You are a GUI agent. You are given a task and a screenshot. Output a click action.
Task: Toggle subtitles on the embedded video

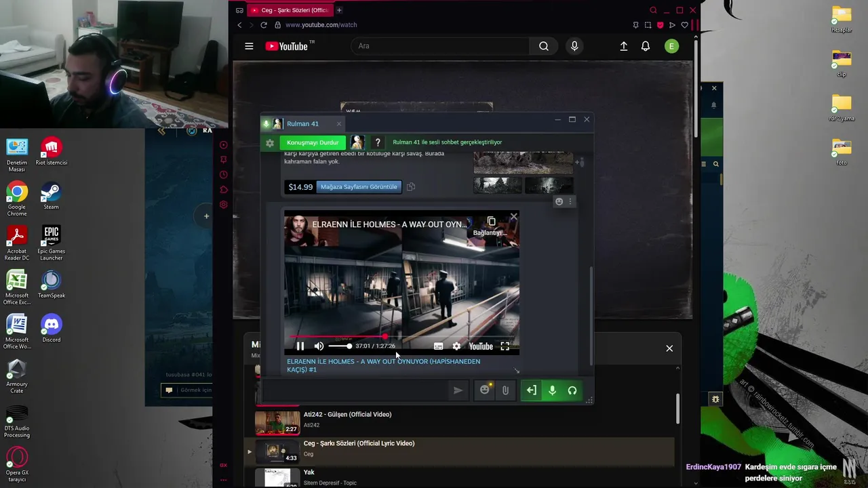438,346
